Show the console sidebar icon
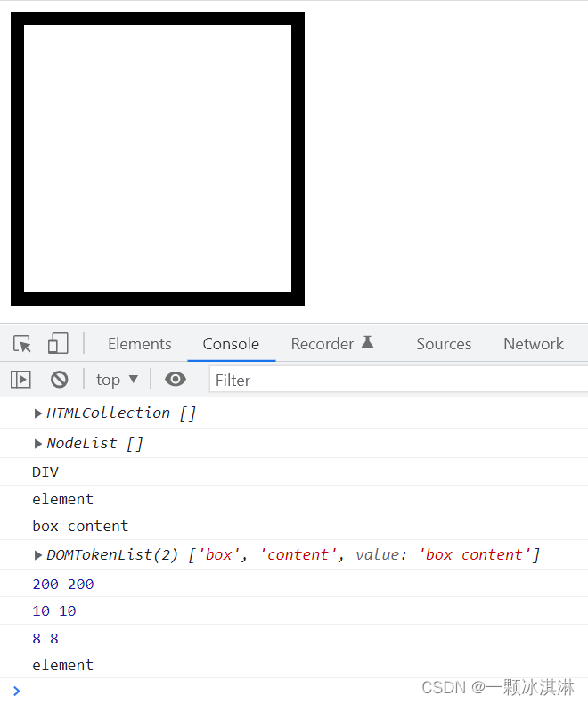The height and width of the screenshot is (704, 588). [20, 380]
